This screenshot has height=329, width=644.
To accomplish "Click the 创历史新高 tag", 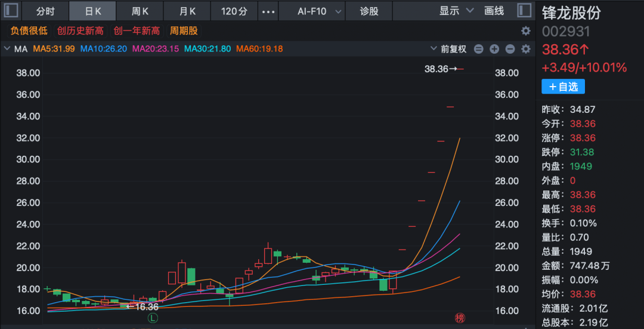I will [x=80, y=31].
